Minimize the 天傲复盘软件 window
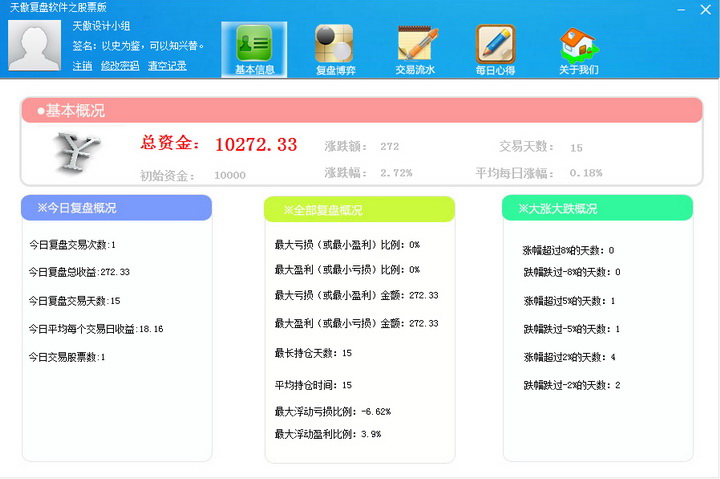Viewport: 720px width, 479px height. point(681,10)
